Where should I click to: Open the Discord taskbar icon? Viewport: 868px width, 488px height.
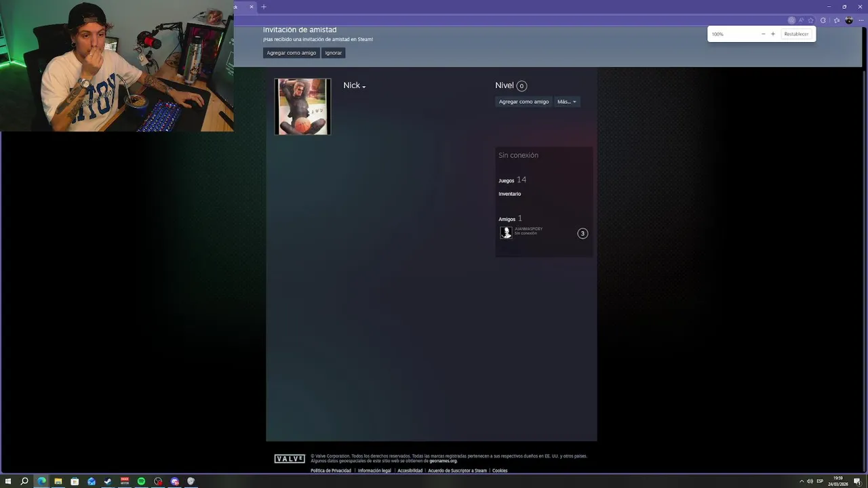click(175, 481)
